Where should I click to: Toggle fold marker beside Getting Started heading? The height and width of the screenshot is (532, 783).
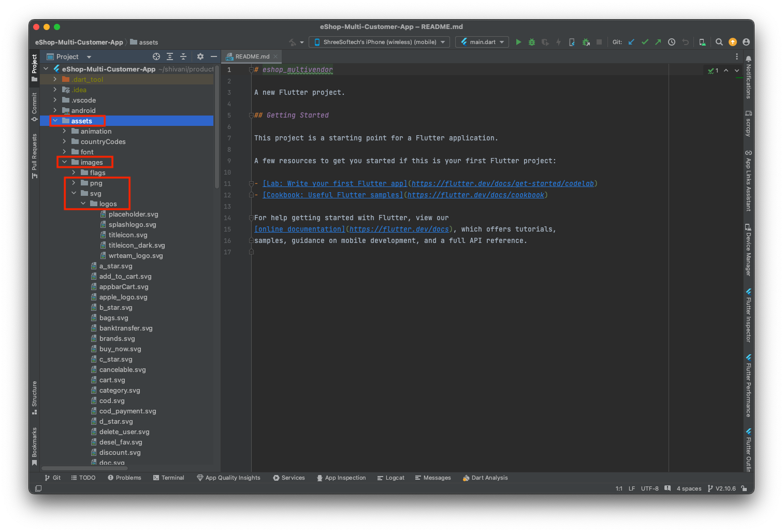click(x=251, y=115)
